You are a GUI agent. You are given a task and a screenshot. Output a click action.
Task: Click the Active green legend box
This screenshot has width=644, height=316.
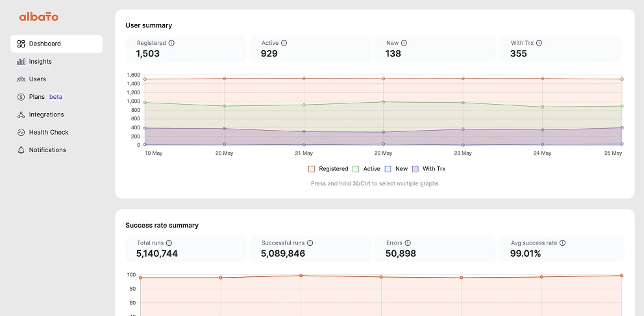tap(356, 168)
